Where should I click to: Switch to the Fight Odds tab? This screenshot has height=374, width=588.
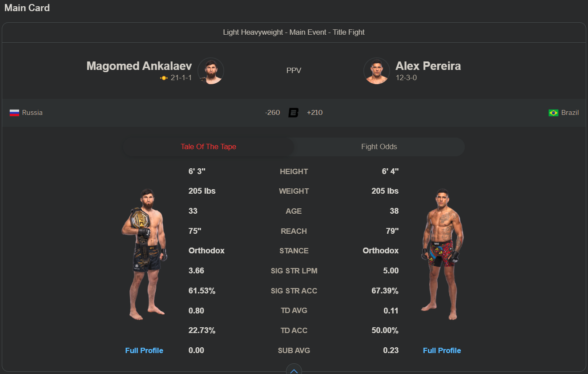click(379, 147)
